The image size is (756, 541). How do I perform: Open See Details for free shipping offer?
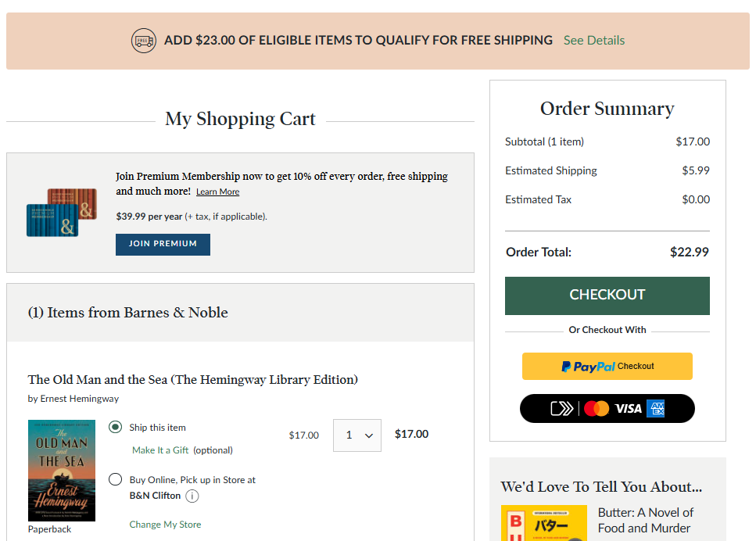point(594,40)
